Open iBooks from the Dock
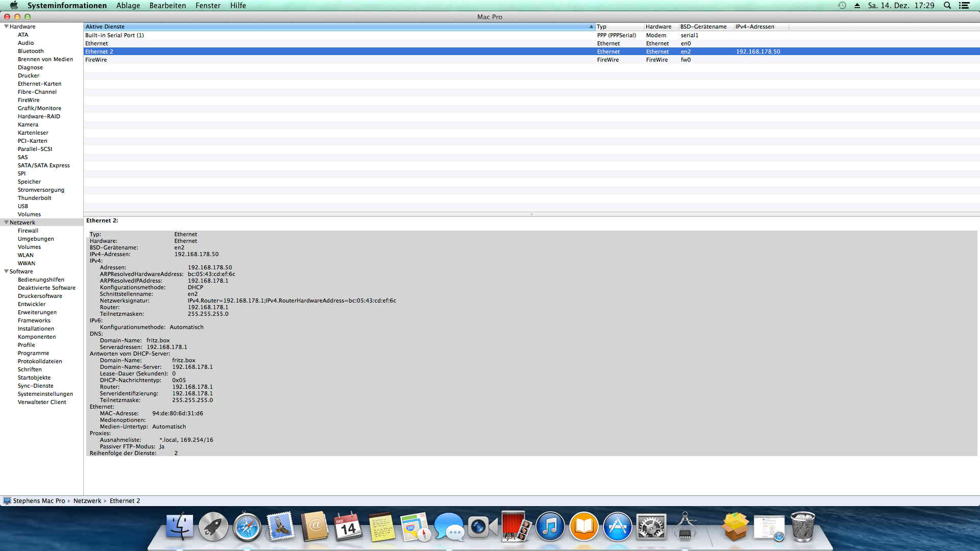The height and width of the screenshot is (551, 980). coord(583,527)
